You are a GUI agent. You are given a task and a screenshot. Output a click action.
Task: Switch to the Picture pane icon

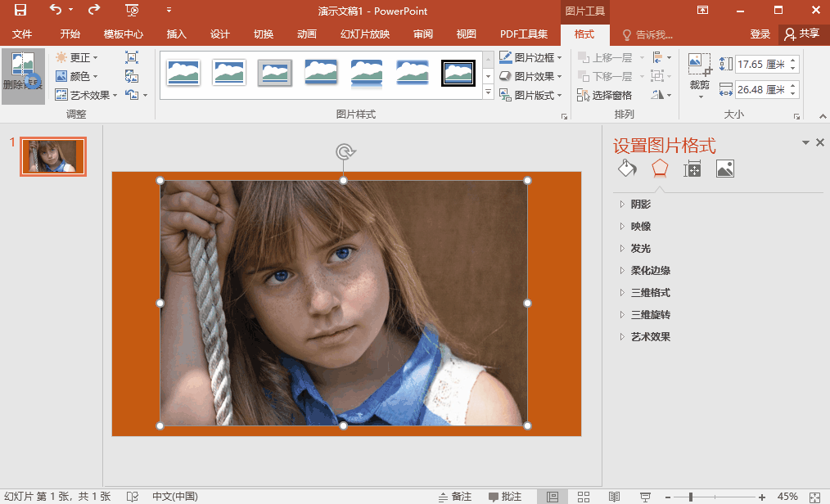(x=724, y=169)
